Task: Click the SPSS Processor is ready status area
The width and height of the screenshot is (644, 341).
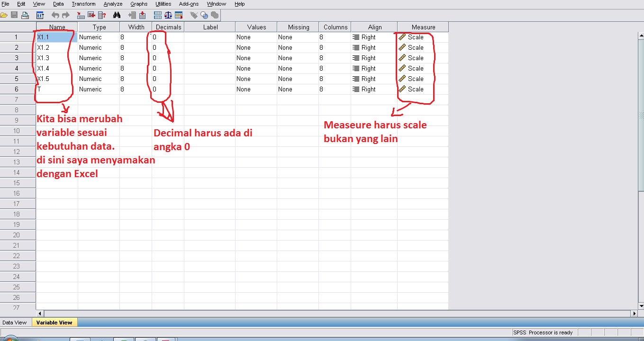Action: coord(543,332)
